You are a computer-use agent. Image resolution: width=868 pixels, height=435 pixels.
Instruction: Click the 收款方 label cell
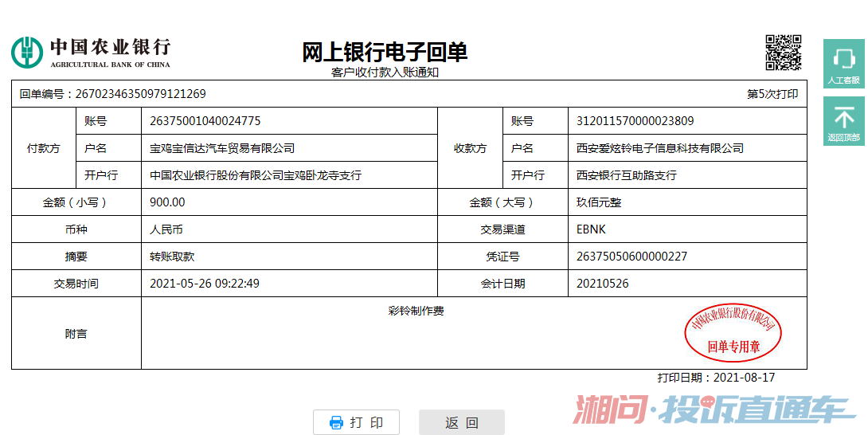pos(471,148)
